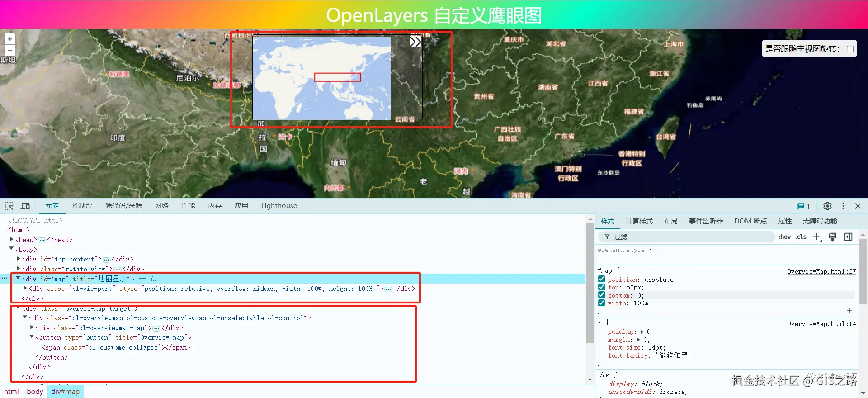Select div#map in the breadcrumb bar

65,392
